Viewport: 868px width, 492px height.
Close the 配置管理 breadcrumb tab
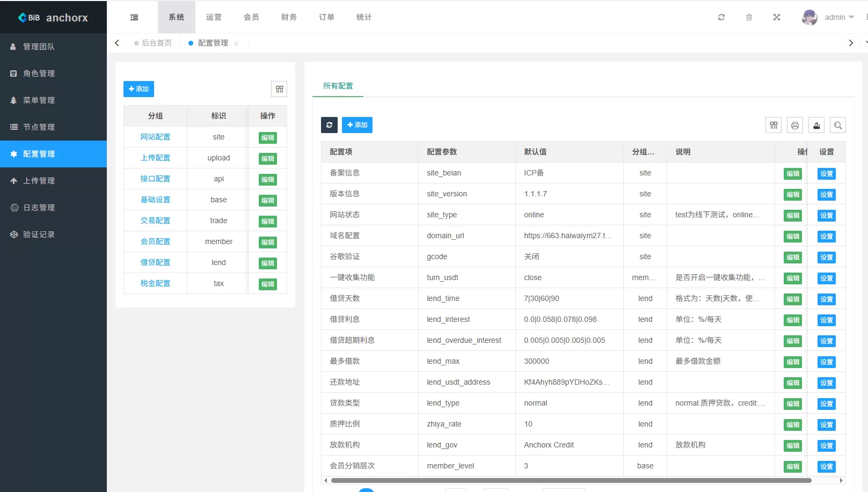[x=236, y=43]
